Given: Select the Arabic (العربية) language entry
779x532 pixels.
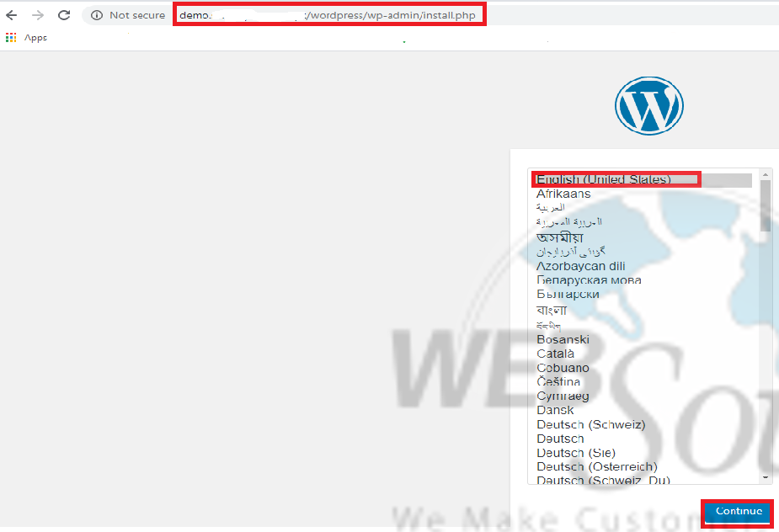Looking at the screenshot, I should [x=551, y=208].
